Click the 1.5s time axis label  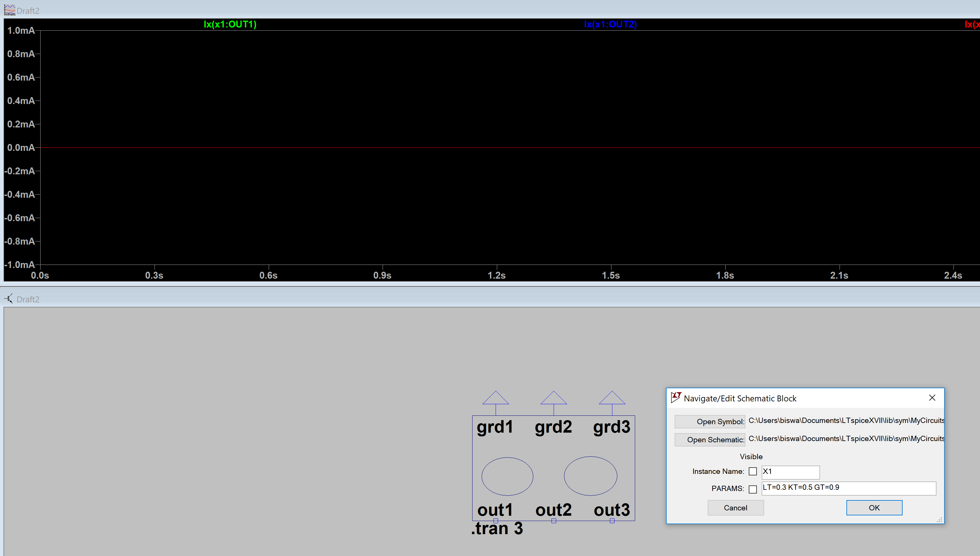tap(611, 275)
